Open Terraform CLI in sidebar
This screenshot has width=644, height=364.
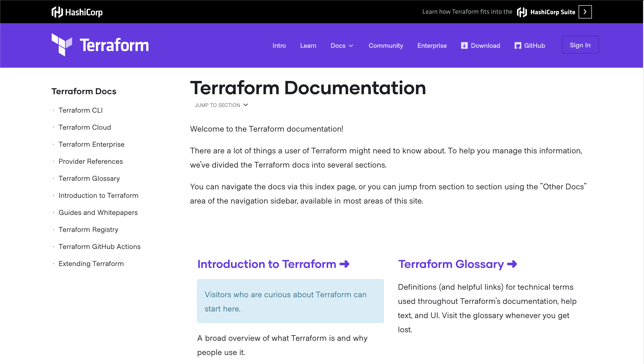(81, 110)
